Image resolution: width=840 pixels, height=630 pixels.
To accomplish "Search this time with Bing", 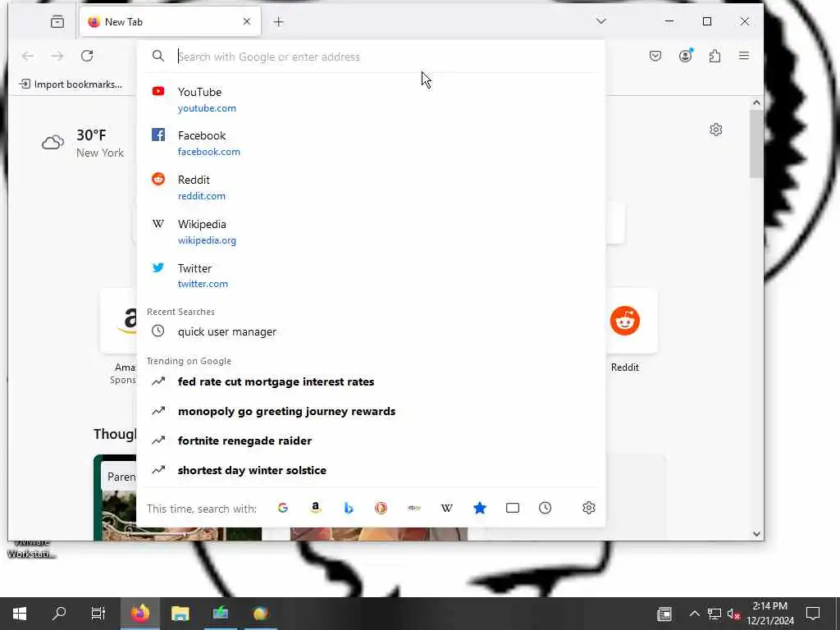I will tap(349, 508).
